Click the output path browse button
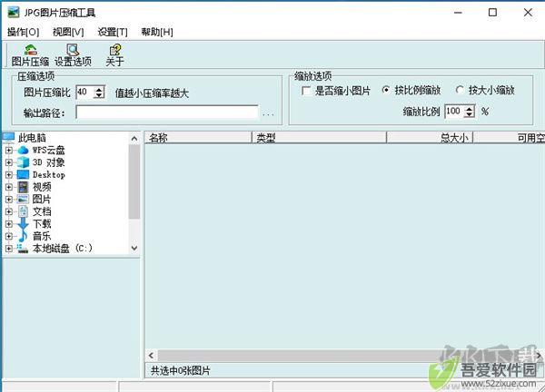 pyautogui.click(x=268, y=113)
